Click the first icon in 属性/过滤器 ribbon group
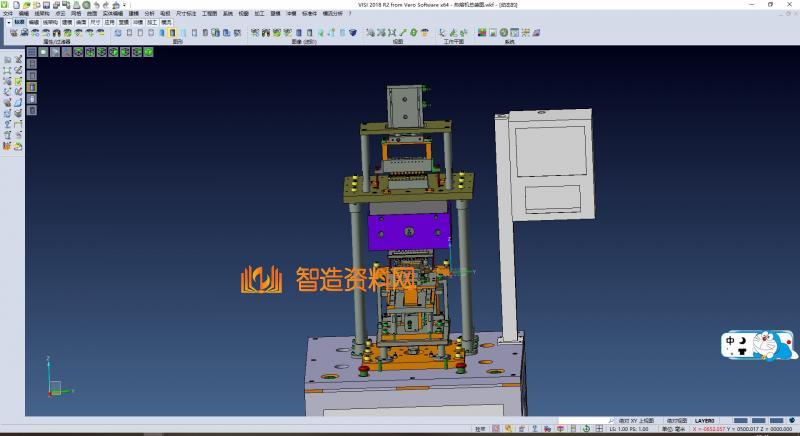800x436 pixels. (x=13, y=33)
